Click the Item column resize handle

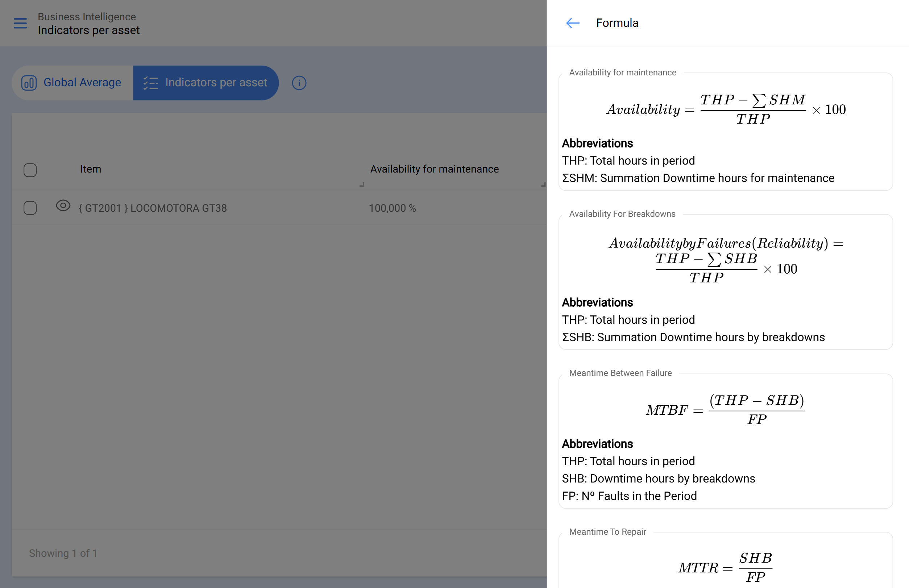[362, 185]
